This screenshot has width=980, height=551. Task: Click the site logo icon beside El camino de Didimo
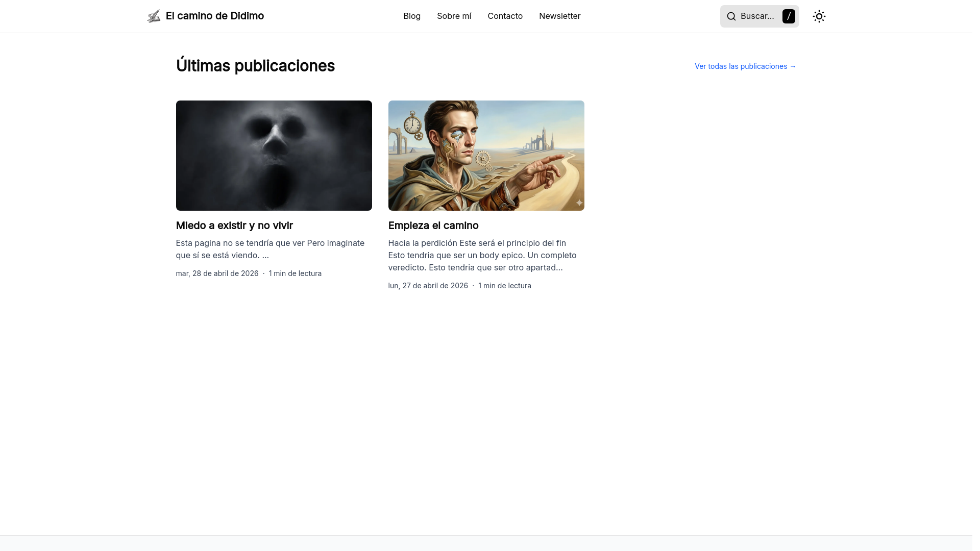point(154,16)
